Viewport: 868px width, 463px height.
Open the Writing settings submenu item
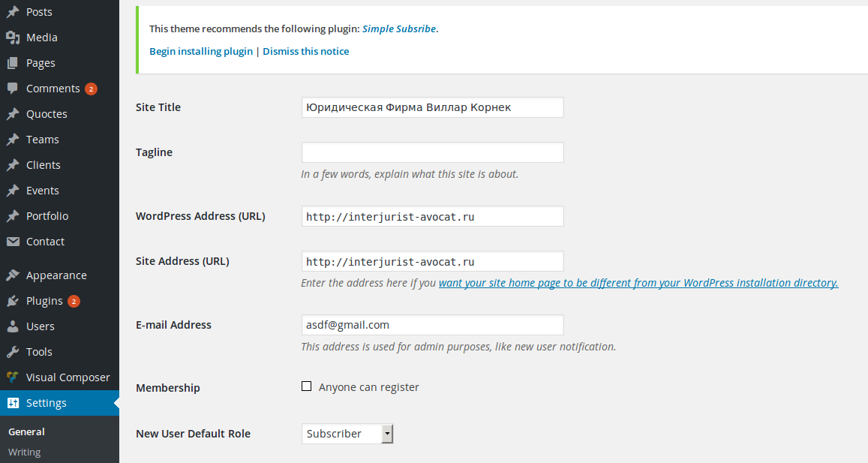coord(24,452)
